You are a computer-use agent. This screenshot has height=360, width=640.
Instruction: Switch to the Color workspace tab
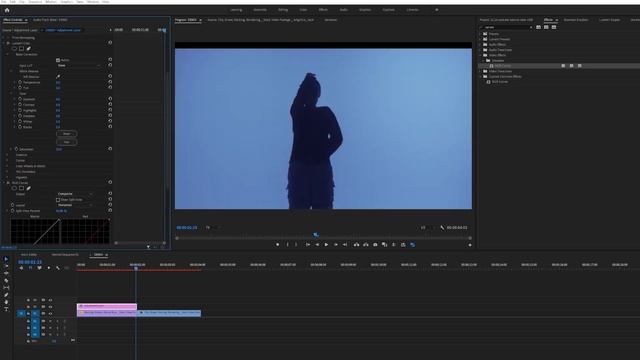pos(303,10)
